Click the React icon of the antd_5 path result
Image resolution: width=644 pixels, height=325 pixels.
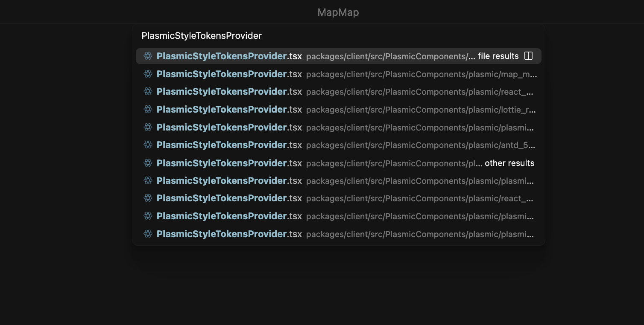click(148, 145)
